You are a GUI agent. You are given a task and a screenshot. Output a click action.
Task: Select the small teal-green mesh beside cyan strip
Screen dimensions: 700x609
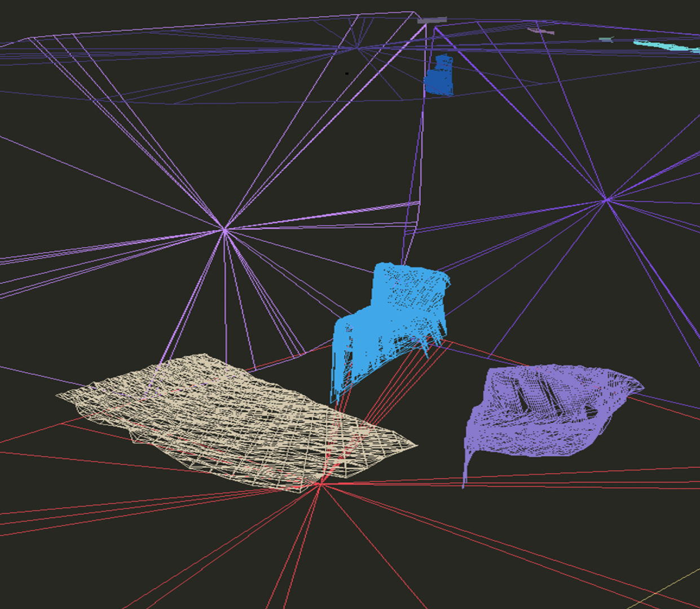coord(606,39)
